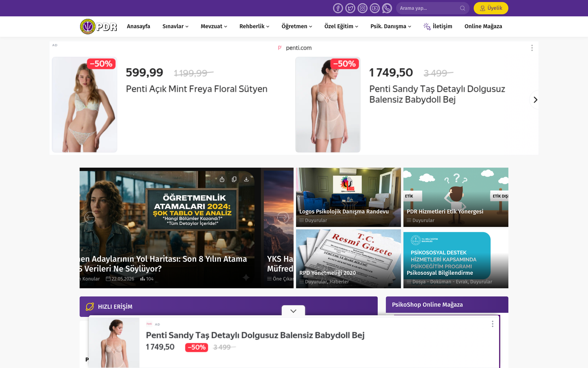Click bottom ad Babydoll product thumbnail

pyautogui.click(x=114, y=343)
